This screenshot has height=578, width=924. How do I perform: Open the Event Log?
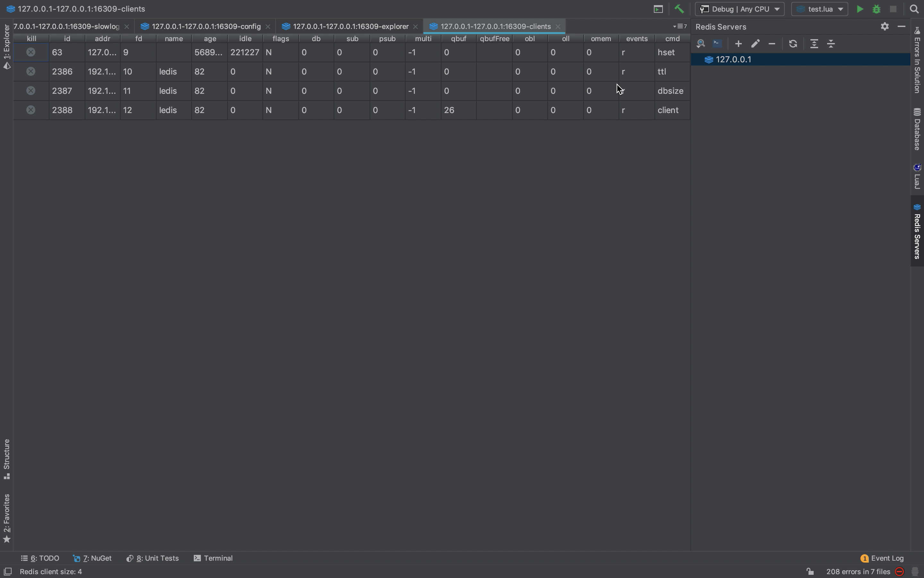[882, 558]
